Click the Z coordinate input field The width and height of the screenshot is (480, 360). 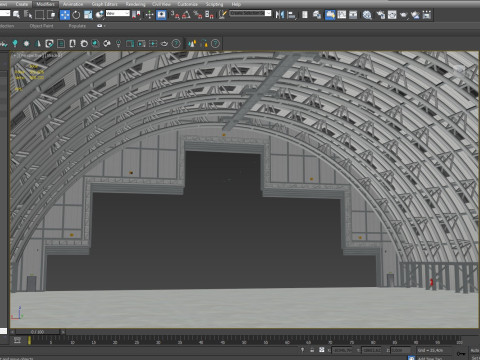pyautogui.click(x=401, y=350)
